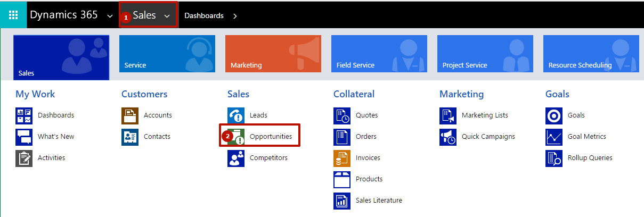Image resolution: width=644 pixels, height=217 pixels.
Task: Click the Accounts icon under Customers
Action: (130, 115)
